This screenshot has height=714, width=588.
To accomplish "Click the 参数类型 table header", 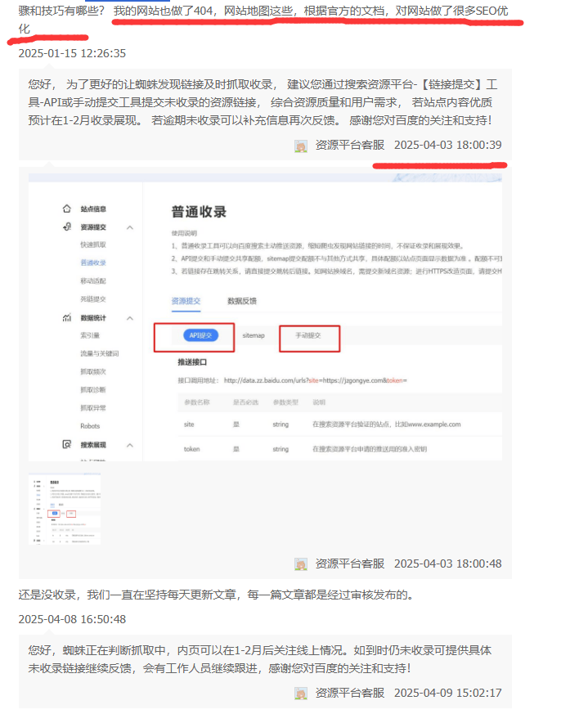I will tap(285, 402).
